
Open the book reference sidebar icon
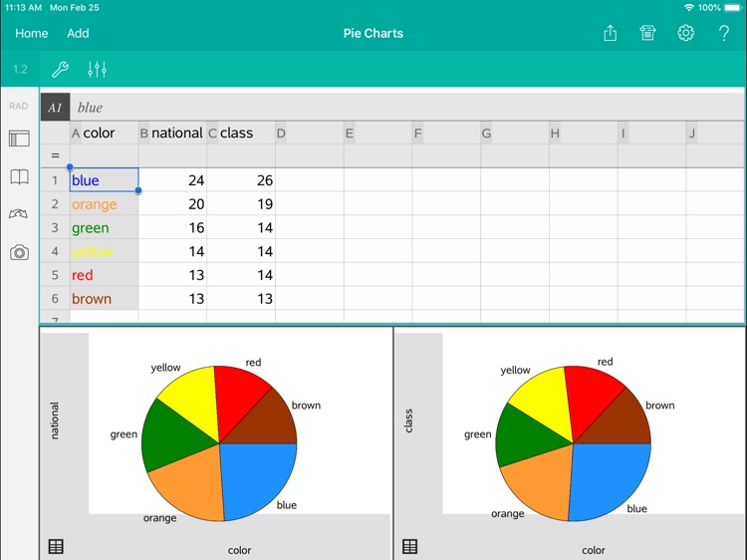pos(19,176)
